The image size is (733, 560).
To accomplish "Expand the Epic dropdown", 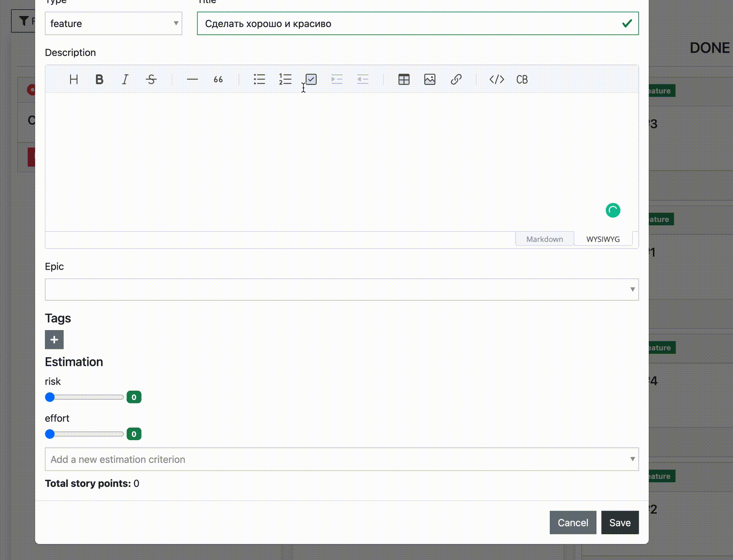I will point(341,289).
